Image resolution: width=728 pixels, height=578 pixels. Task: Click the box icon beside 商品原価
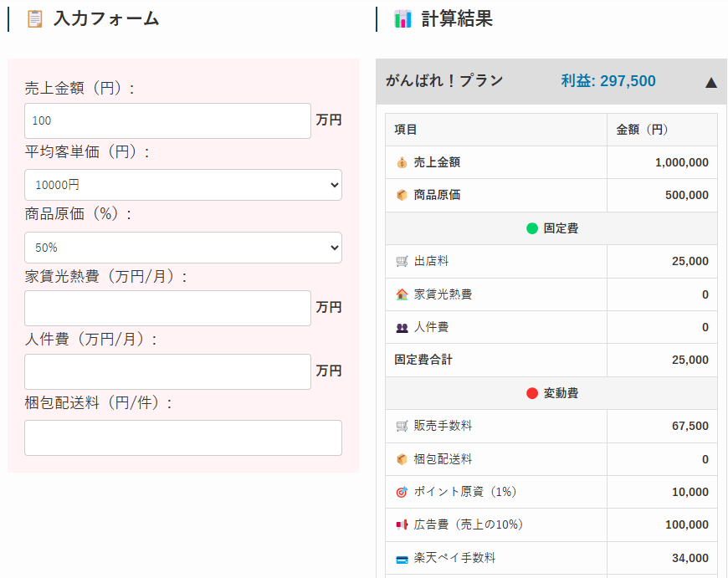(402, 195)
